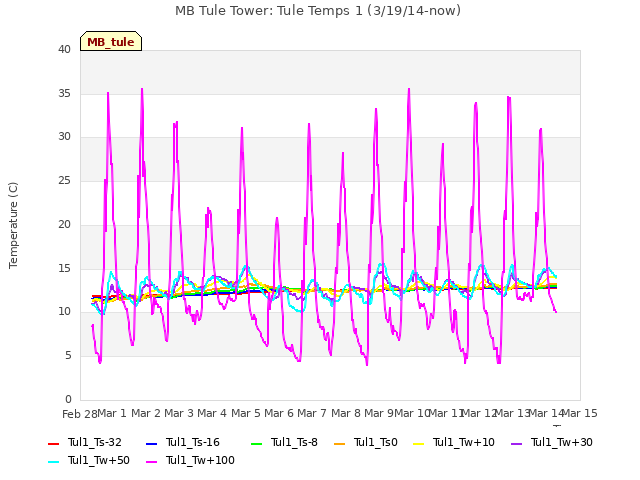Click the red Tul1_Ts-32 legend swatch
The height and width of the screenshot is (480, 640).
53,443
